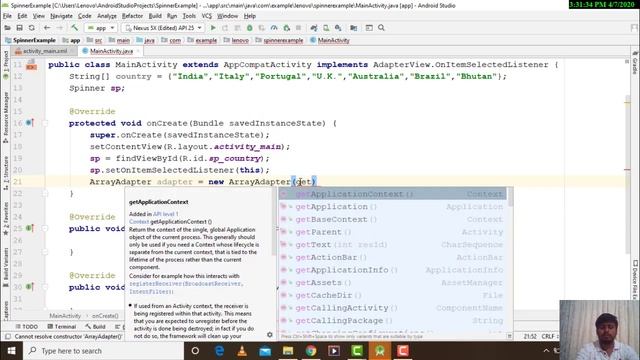Open the app module configuration dropdown
The height and width of the screenshot is (360, 640).
(101, 28)
